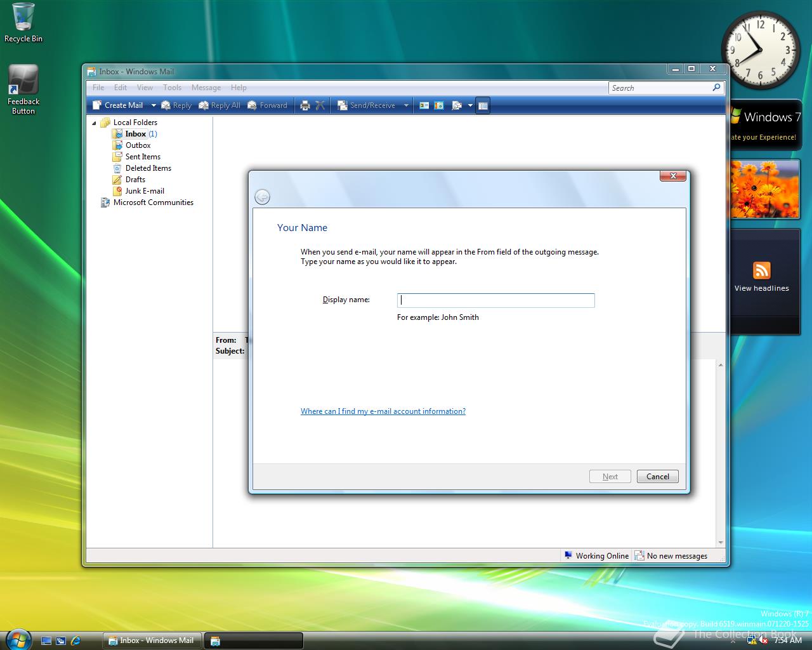Click the Cancel button in wizard

tap(658, 477)
